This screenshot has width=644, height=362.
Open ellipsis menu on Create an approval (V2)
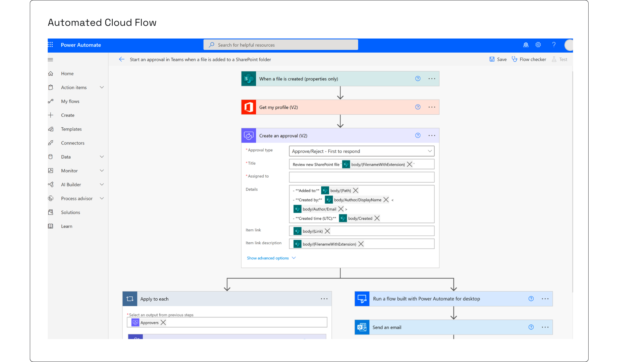click(432, 136)
